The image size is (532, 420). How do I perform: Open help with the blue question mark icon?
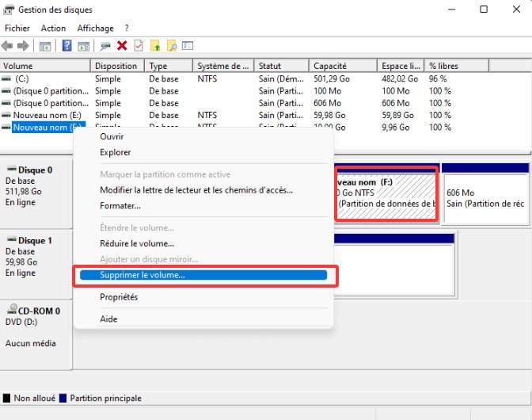tap(66, 45)
